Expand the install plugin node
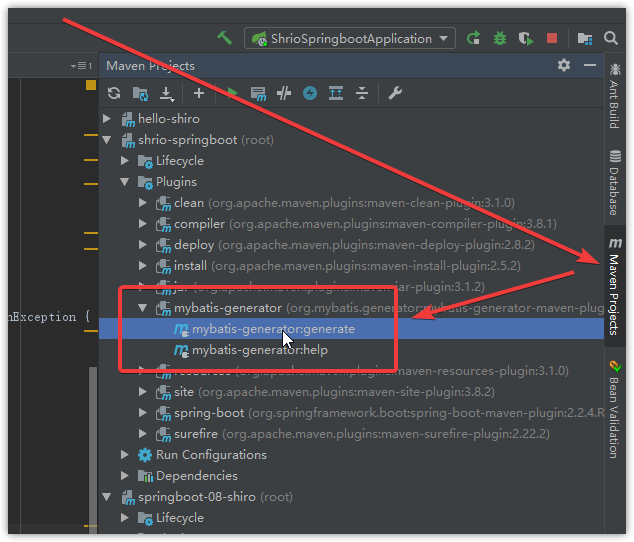The image size is (634, 542). coord(142,266)
